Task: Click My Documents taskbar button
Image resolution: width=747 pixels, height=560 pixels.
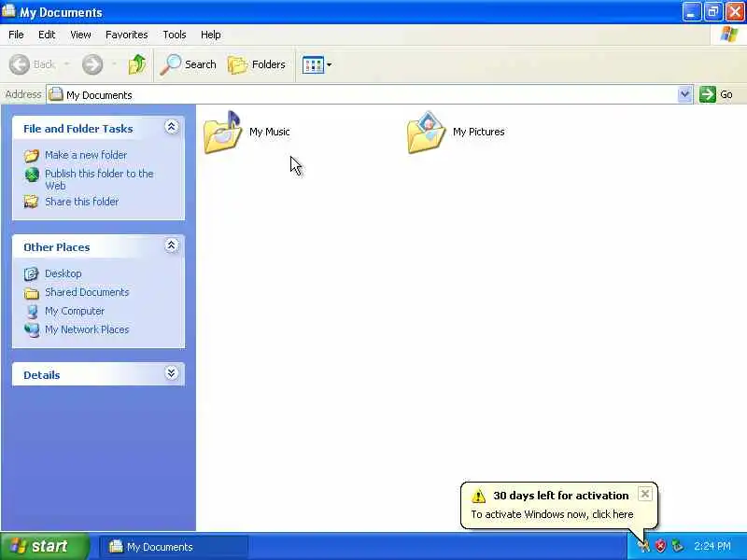Action: tap(174, 547)
